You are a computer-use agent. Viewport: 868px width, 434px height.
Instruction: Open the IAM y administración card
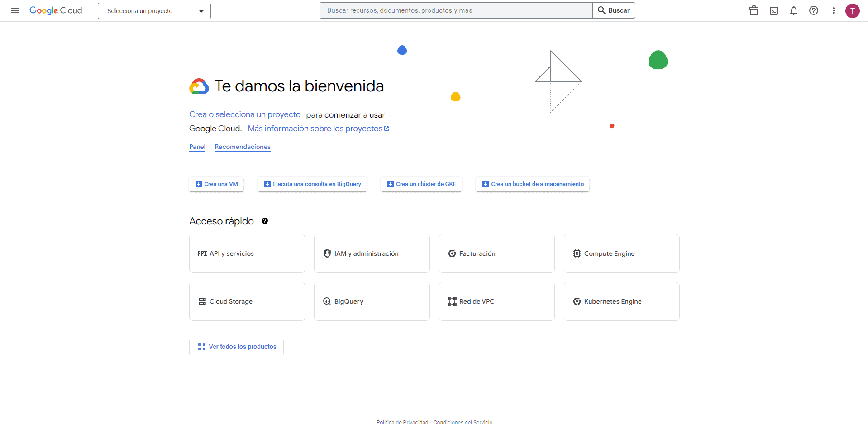372,253
